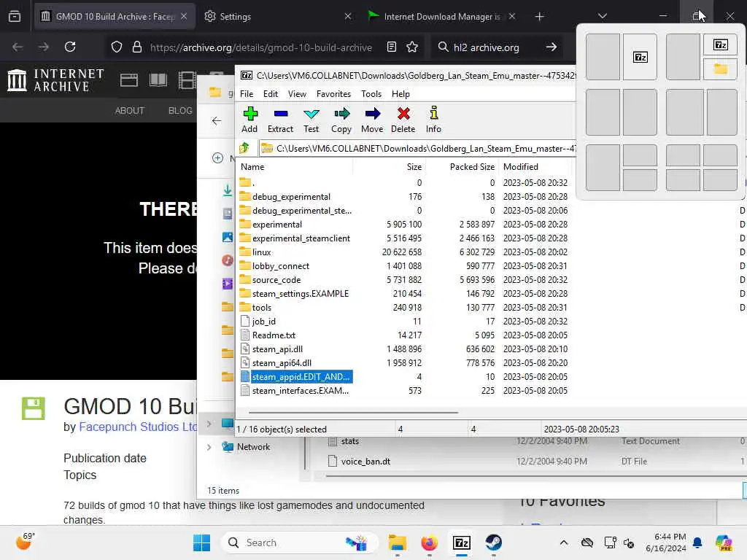Image resolution: width=747 pixels, height=560 pixels.
Task: Click the site padlock security icon
Action: [137, 47]
